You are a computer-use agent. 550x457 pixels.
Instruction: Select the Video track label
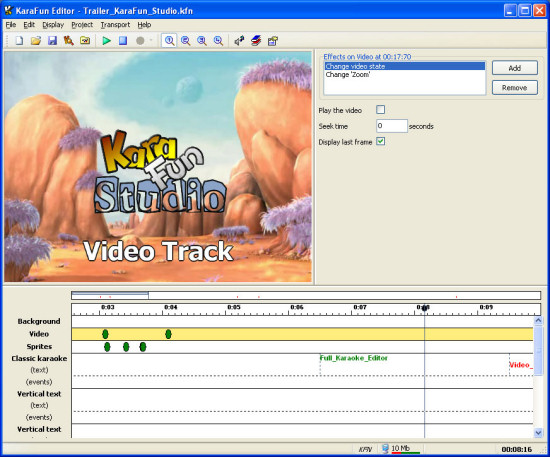click(39, 334)
